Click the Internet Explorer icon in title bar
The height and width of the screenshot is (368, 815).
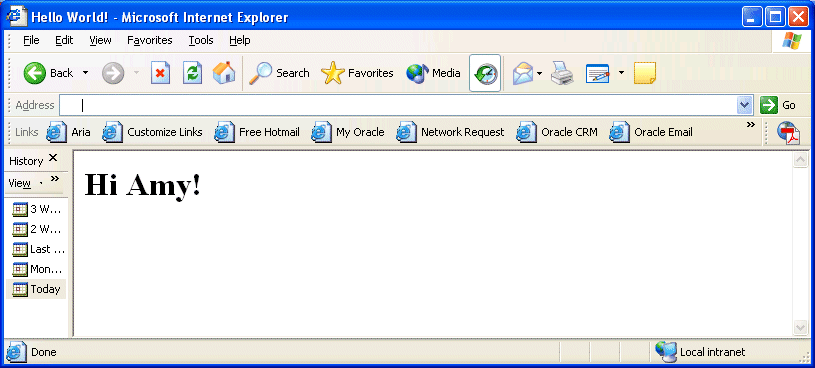(16, 16)
